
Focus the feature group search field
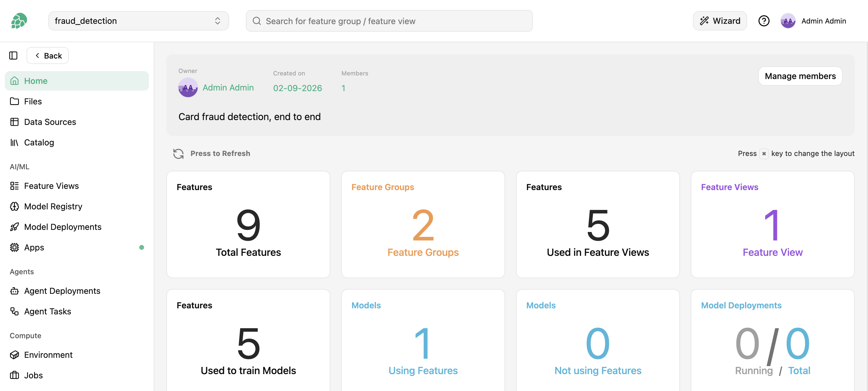coord(389,21)
